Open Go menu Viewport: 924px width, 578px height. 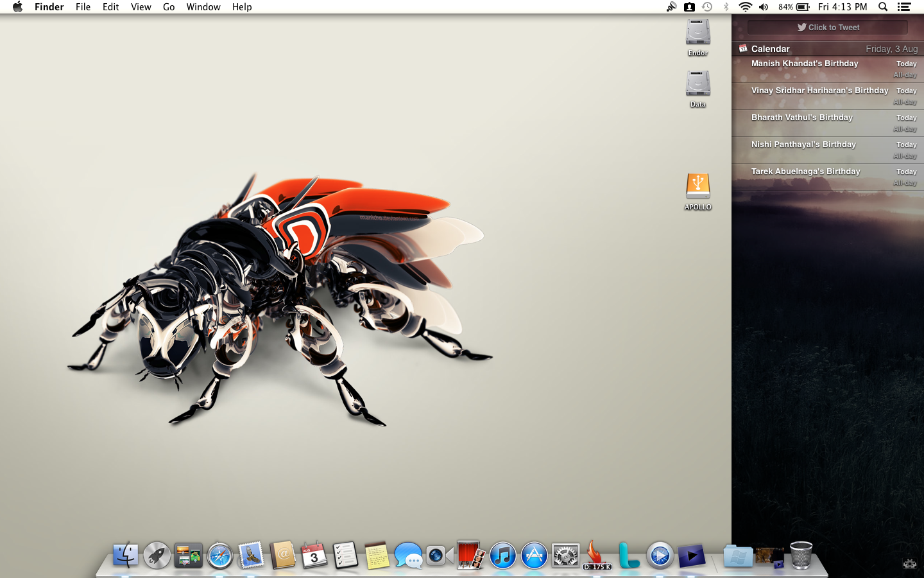(x=169, y=7)
